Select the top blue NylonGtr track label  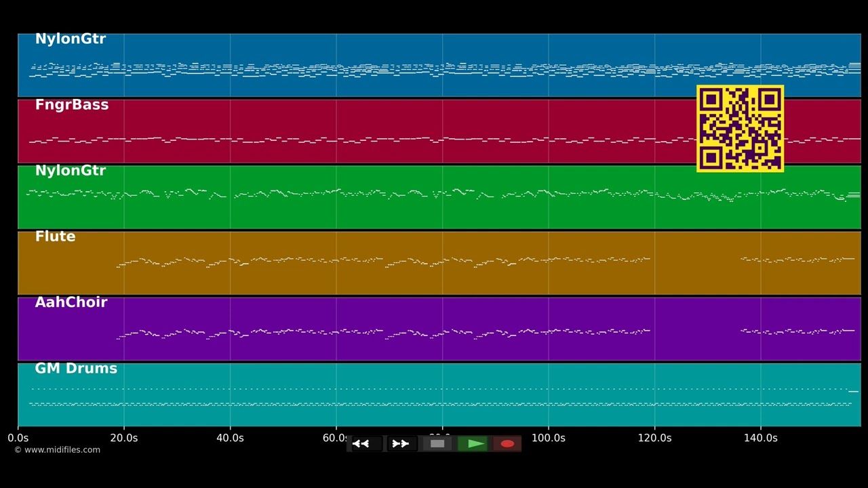[x=70, y=39]
